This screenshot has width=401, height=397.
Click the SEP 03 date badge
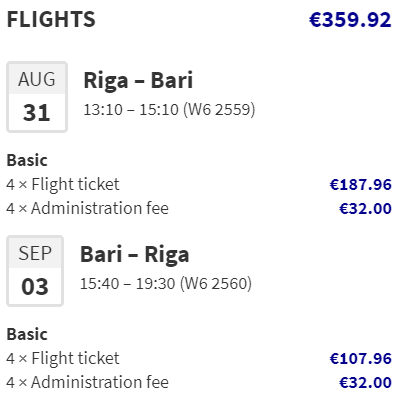click(x=35, y=271)
